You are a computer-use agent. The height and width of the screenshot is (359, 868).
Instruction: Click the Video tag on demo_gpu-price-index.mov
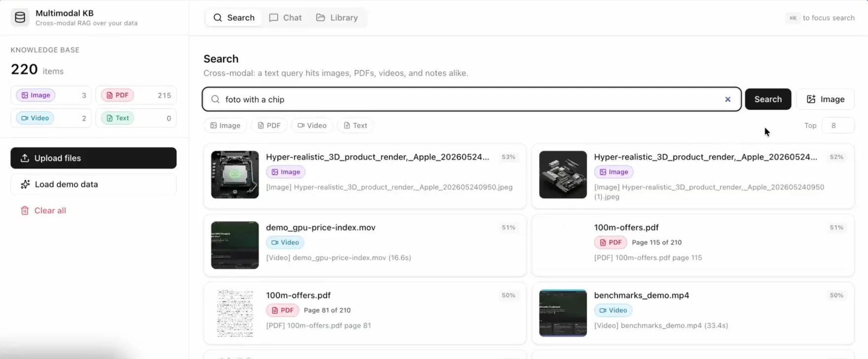(285, 242)
